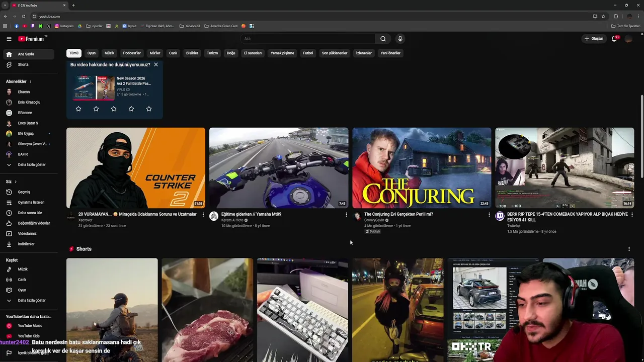Click the YouTube Premium logo
This screenshot has width=644, height=362.
click(32, 39)
